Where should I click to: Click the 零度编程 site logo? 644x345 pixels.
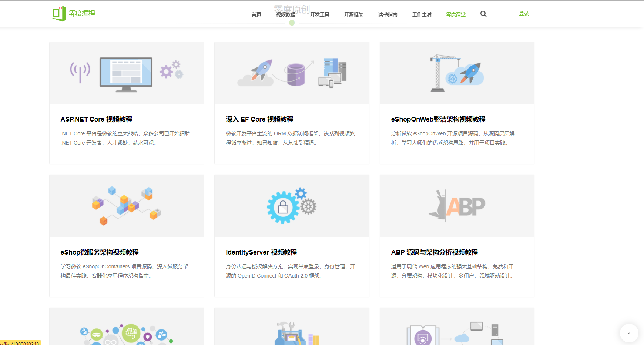click(x=73, y=14)
